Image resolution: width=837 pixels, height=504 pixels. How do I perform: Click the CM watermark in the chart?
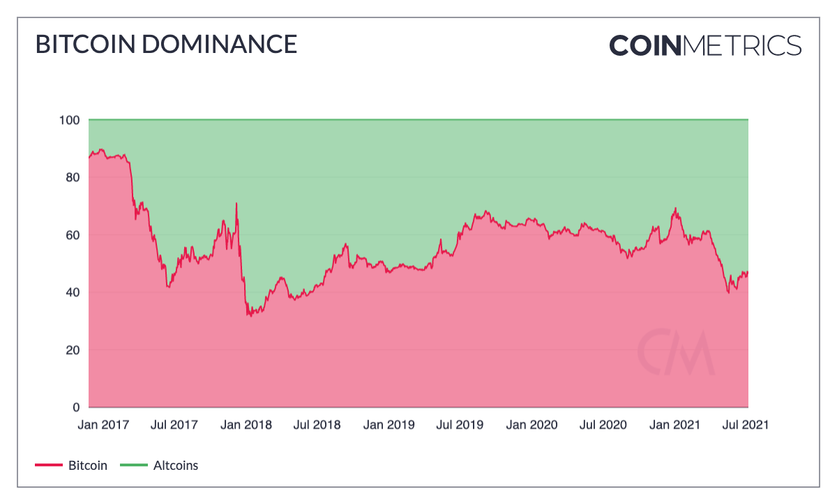click(x=675, y=352)
